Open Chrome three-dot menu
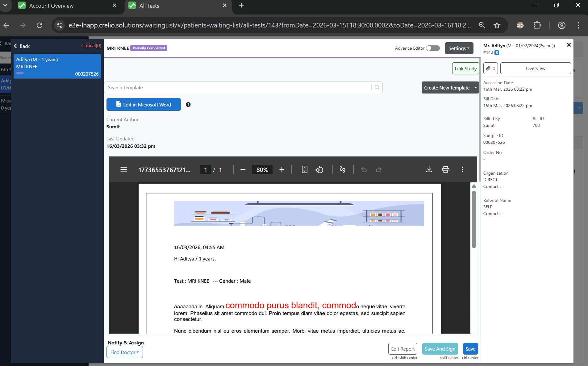588x366 pixels. [x=578, y=25]
